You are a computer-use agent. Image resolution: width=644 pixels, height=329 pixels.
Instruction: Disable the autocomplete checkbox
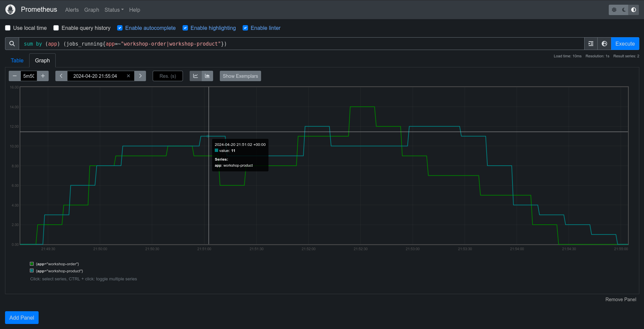120,28
